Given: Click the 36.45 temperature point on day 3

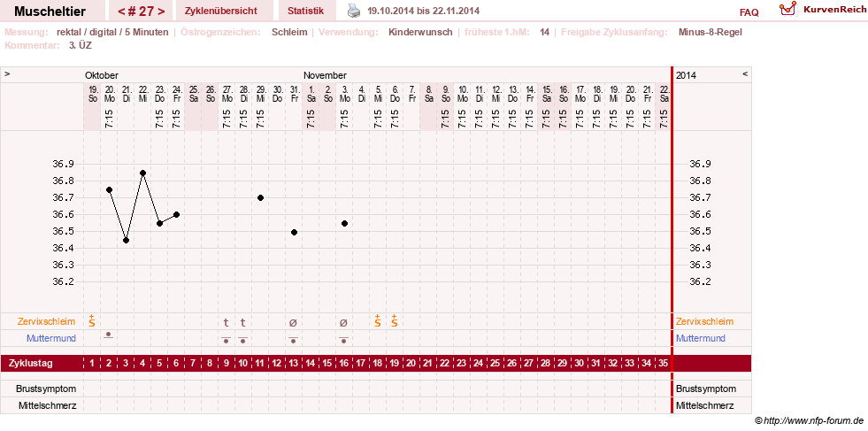Looking at the screenshot, I should (x=126, y=241).
